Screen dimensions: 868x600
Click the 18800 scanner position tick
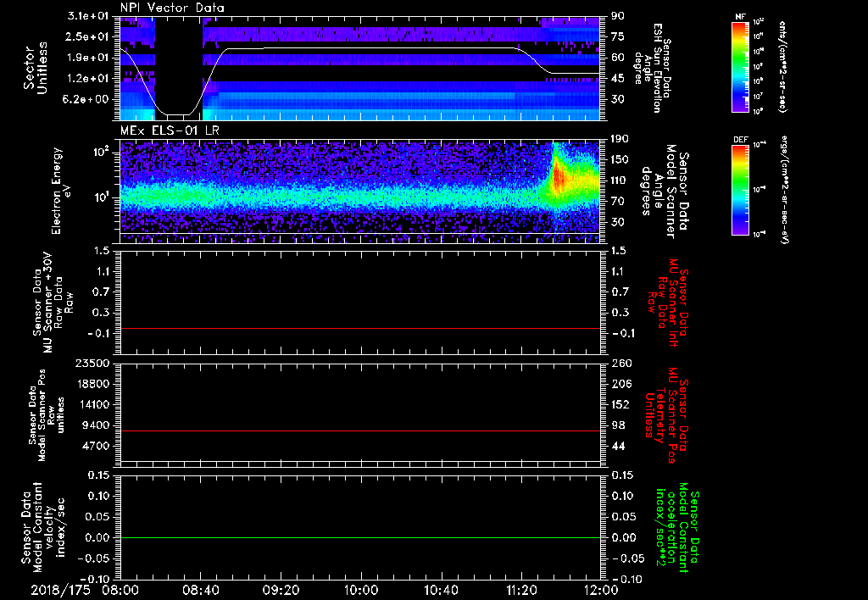[92, 384]
